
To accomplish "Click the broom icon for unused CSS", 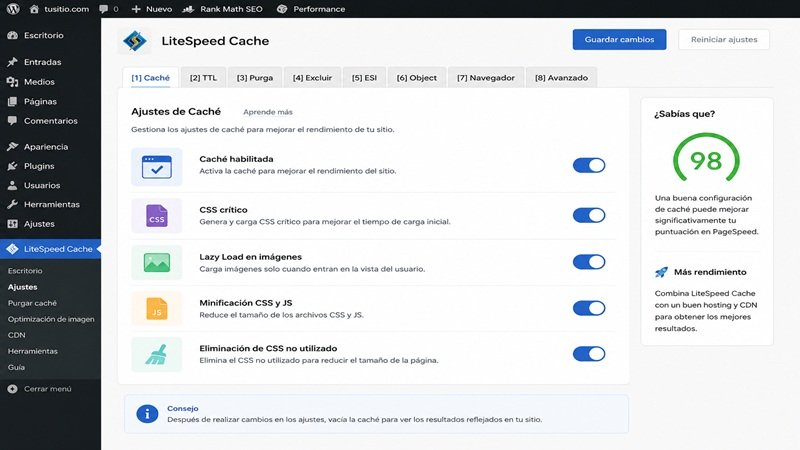I will tap(156, 355).
